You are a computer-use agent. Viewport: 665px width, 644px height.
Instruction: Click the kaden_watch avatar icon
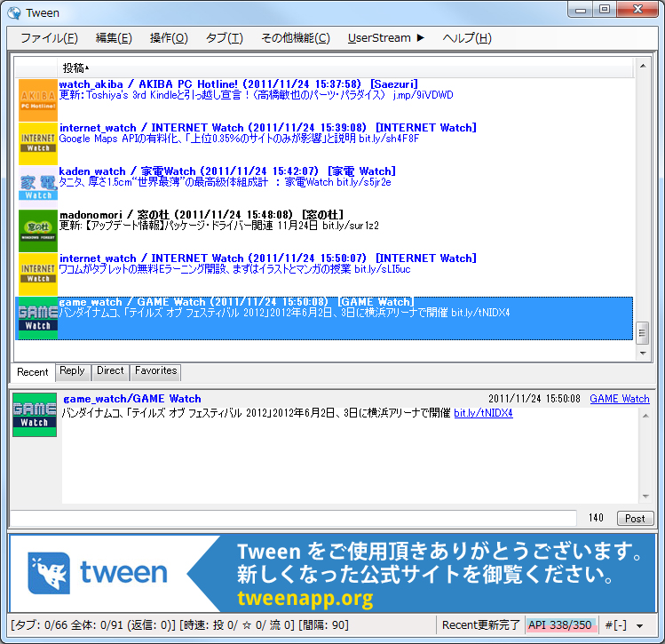(x=38, y=187)
